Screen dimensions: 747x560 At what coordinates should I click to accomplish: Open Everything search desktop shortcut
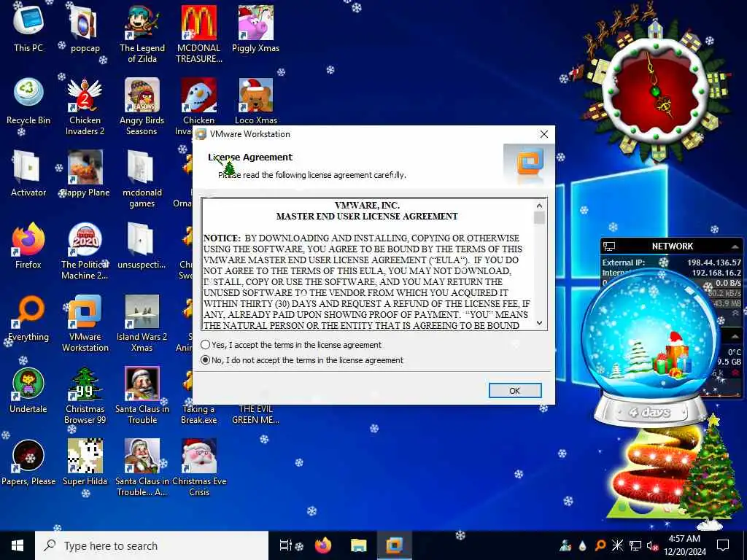point(28,318)
